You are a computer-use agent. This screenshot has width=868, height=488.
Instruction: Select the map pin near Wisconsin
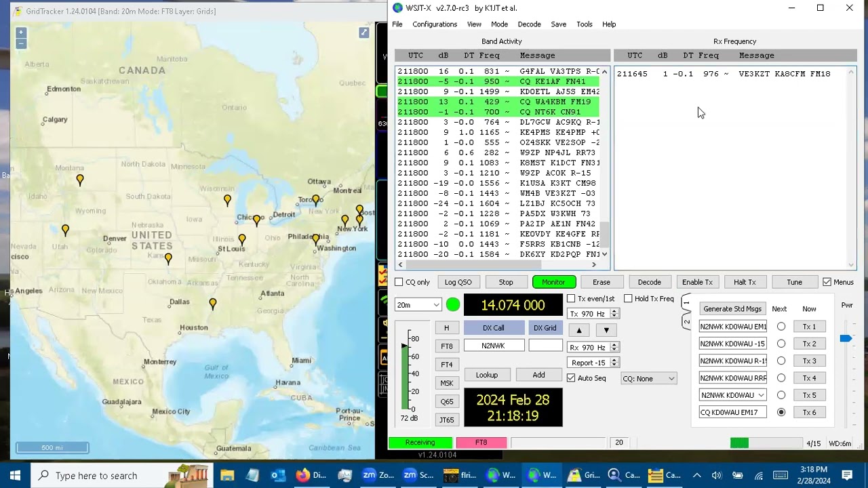(x=227, y=200)
